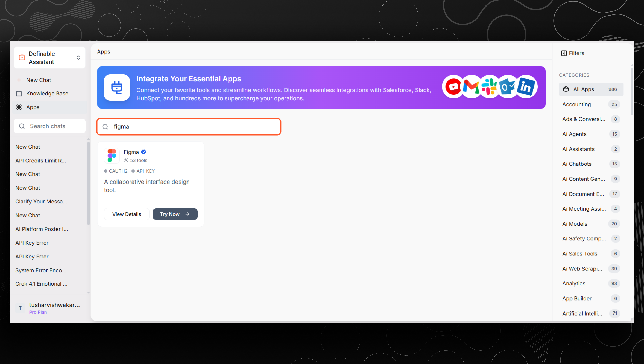
Task: Click the All Apps cube icon
Action: point(566,89)
